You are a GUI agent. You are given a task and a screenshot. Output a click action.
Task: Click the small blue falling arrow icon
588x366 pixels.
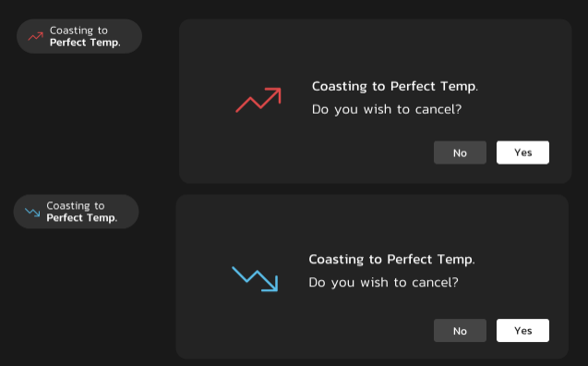tap(32, 212)
